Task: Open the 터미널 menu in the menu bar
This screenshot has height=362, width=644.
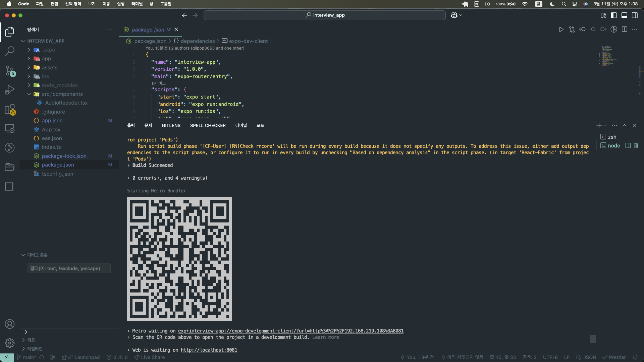Action: (x=137, y=4)
